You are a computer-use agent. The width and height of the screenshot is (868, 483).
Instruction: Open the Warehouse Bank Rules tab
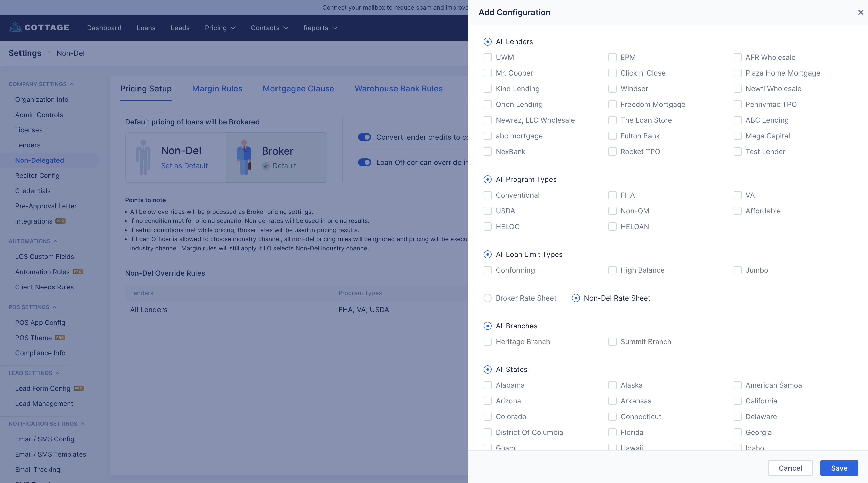398,89
